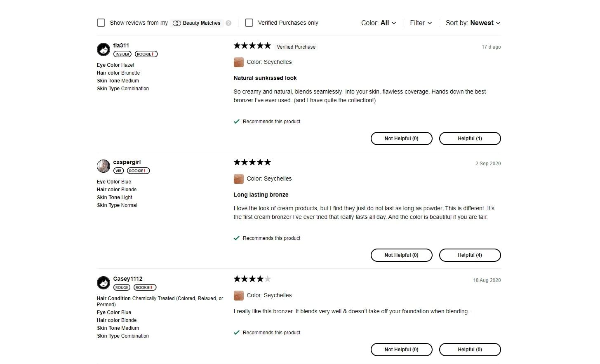Click the Seychelles swatch in Casey1112's review
The image size is (600, 364).
238,296
